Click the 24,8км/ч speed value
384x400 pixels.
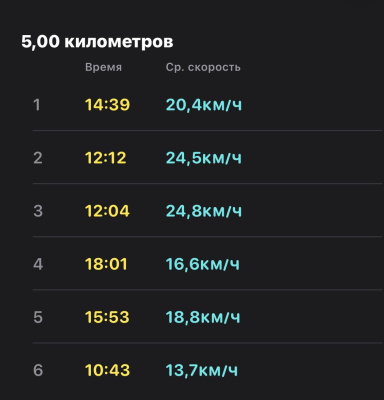204,211
